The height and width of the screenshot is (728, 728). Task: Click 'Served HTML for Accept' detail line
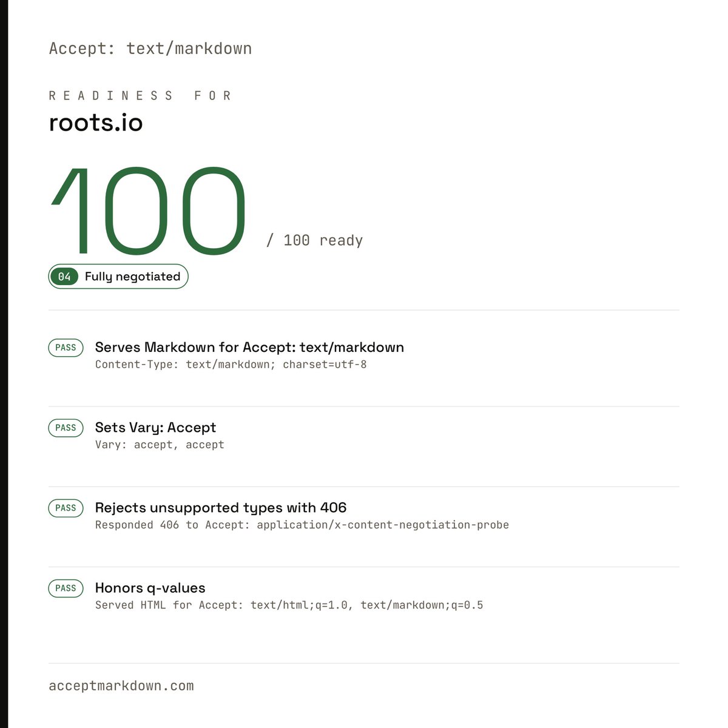point(289,605)
